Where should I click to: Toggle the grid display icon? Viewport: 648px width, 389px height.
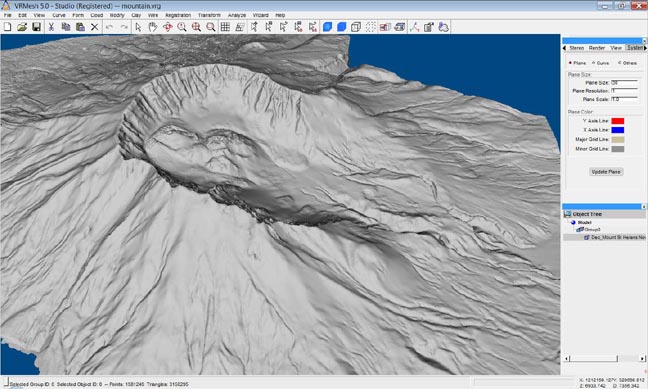click(225, 27)
